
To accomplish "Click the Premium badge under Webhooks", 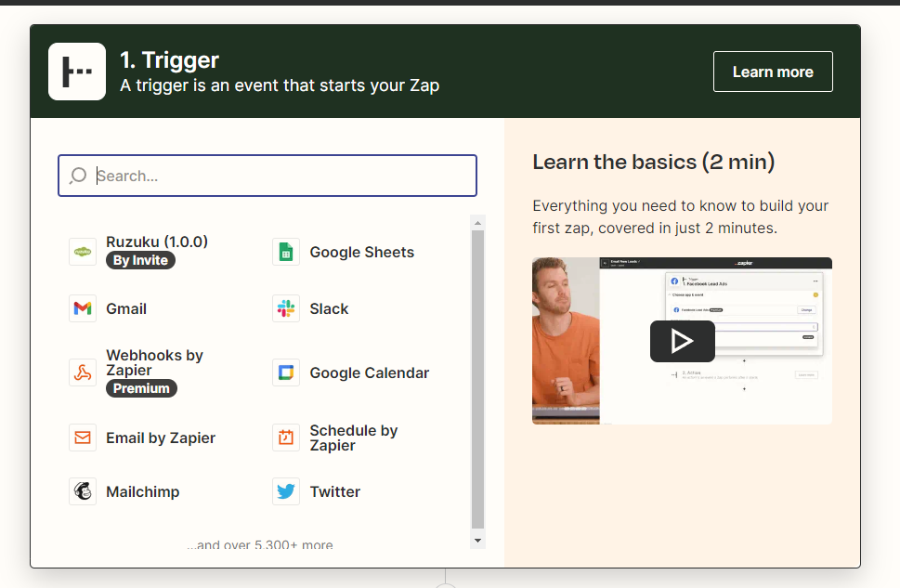I will click(x=142, y=388).
